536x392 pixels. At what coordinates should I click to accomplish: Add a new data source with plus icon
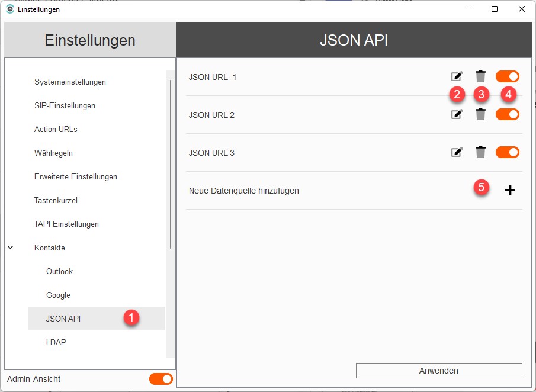coord(510,190)
